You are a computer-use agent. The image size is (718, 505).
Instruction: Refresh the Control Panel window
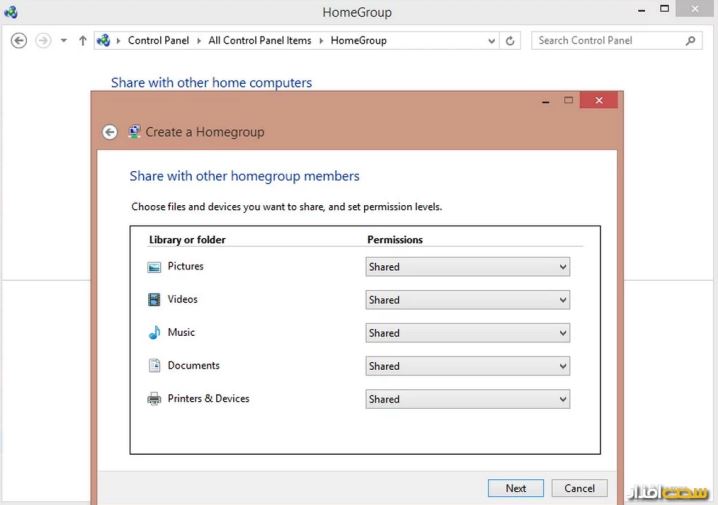pos(511,41)
